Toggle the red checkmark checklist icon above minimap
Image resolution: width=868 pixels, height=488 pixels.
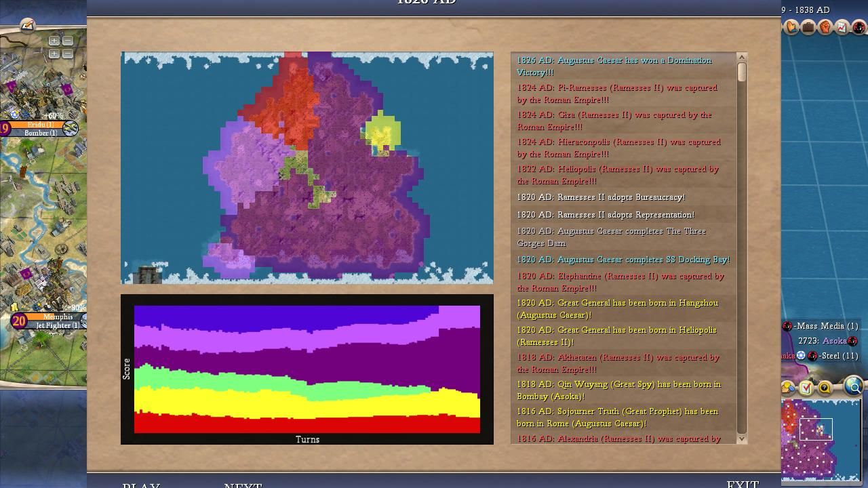tap(806, 388)
